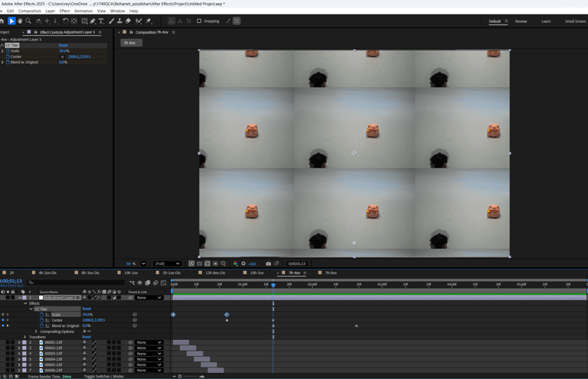The image size is (588, 379).
Task: Open the resolution (Full) dropdown
Action: point(167,263)
